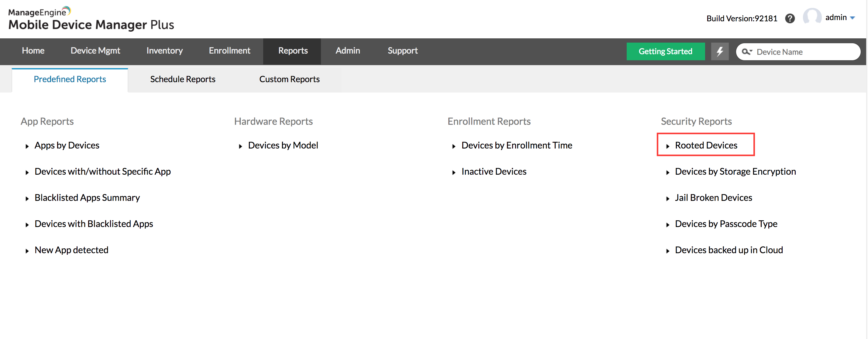Open the Custom Reports tab
This screenshot has height=339, width=868.
coord(289,79)
